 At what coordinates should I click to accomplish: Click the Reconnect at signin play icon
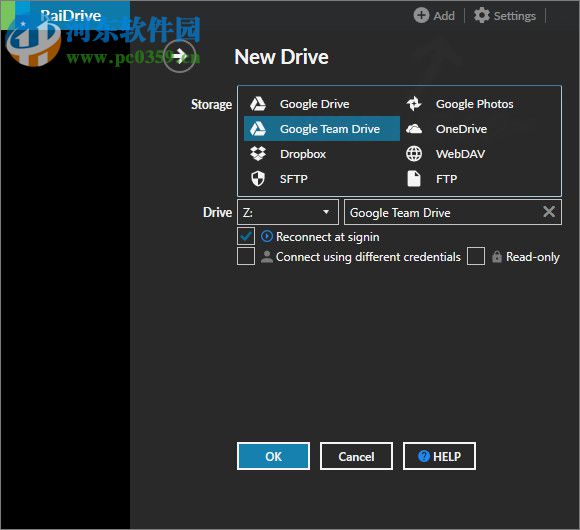pyautogui.click(x=267, y=236)
